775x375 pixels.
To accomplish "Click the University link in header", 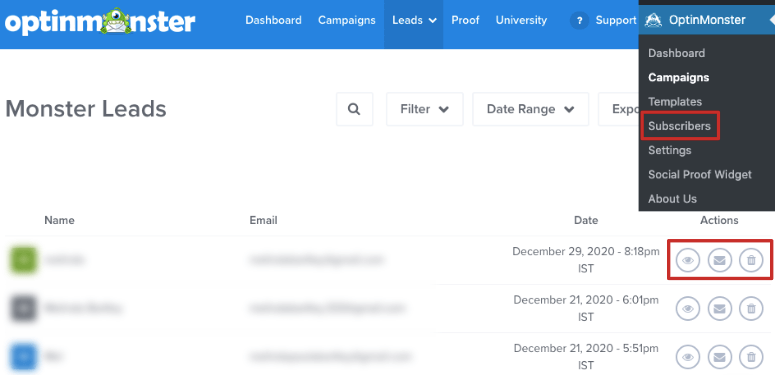I will pyautogui.click(x=521, y=21).
